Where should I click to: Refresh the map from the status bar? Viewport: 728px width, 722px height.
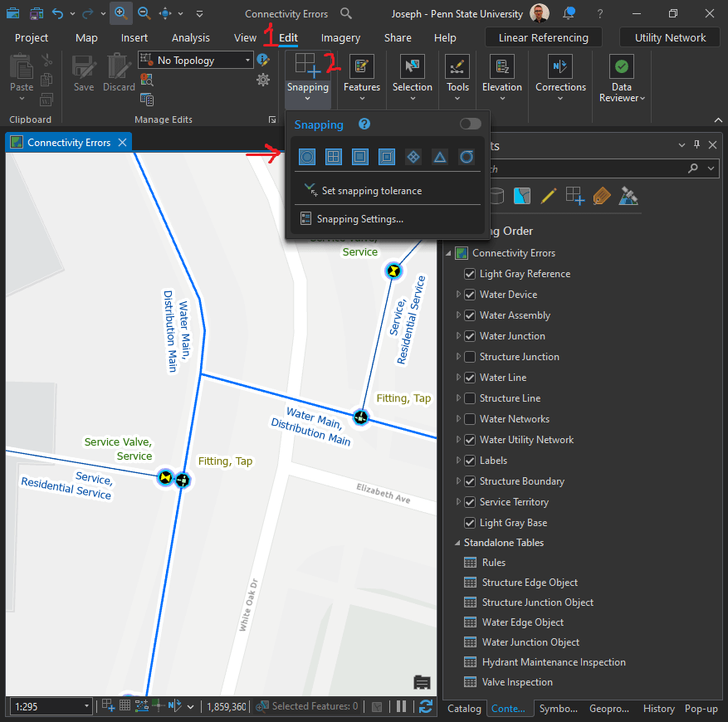tap(426, 706)
